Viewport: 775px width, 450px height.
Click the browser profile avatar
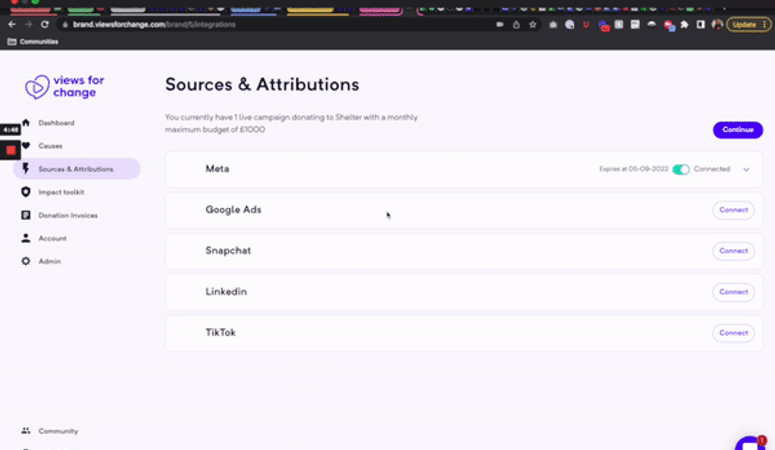pyautogui.click(x=717, y=24)
